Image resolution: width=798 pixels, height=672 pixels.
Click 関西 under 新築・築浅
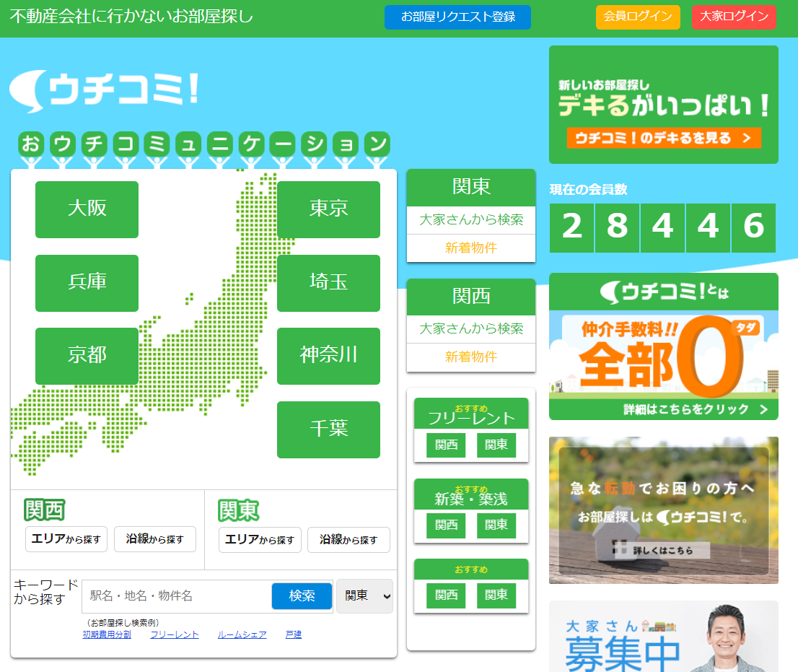(447, 525)
